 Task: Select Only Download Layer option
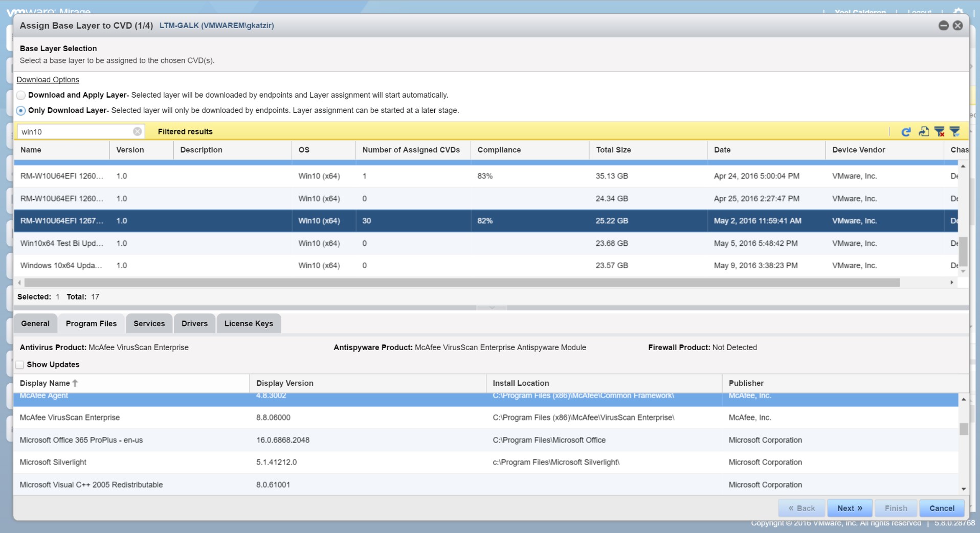tap(21, 110)
